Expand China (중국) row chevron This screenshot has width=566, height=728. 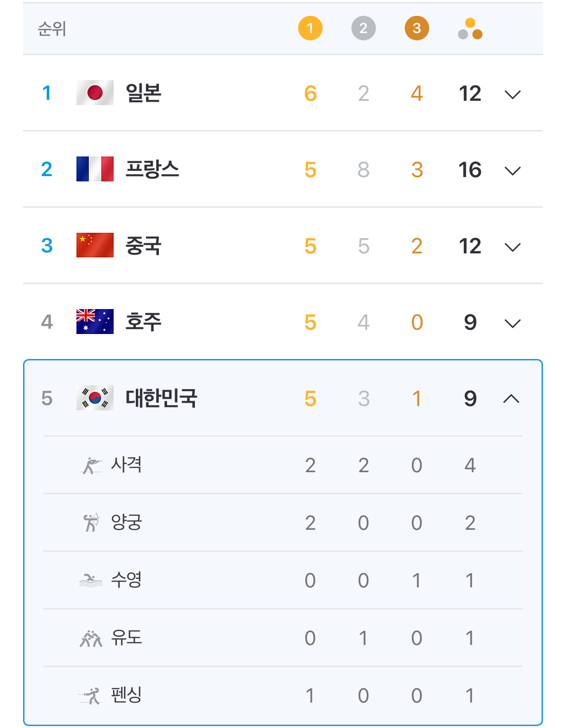pos(513,247)
